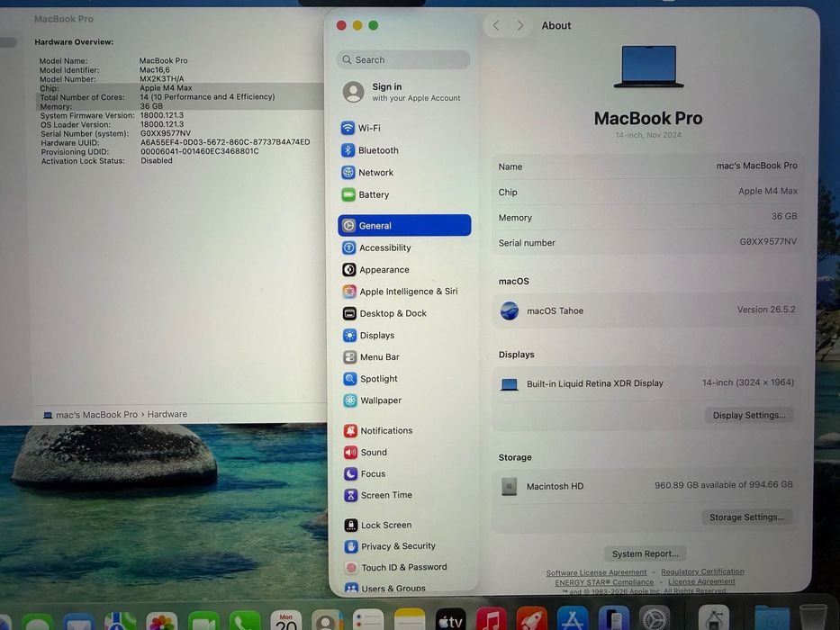Click "mac's MacBook Pro" in the System Information path bar
The height and width of the screenshot is (630, 840).
pos(96,415)
